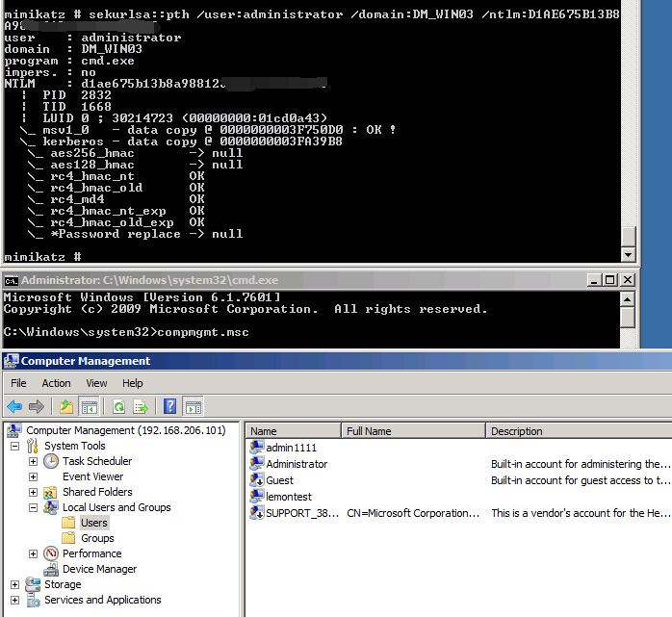Click 'Built-in account for guest access' description

(581, 480)
